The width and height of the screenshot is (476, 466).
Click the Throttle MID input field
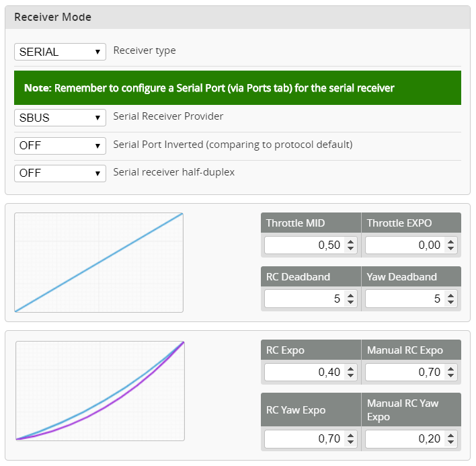(x=304, y=245)
